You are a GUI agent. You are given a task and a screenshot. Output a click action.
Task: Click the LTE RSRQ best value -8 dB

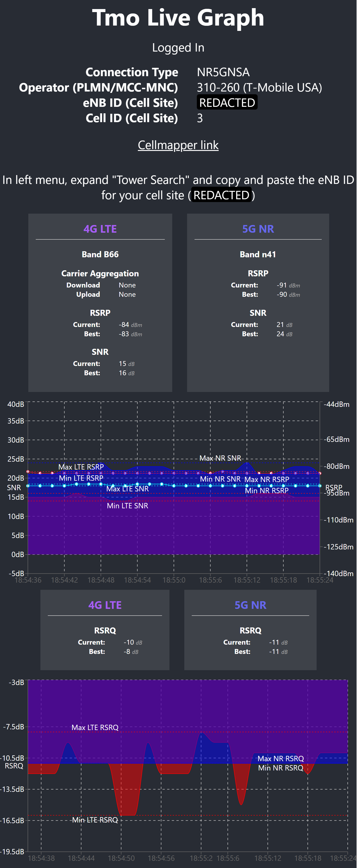(131, 652)
